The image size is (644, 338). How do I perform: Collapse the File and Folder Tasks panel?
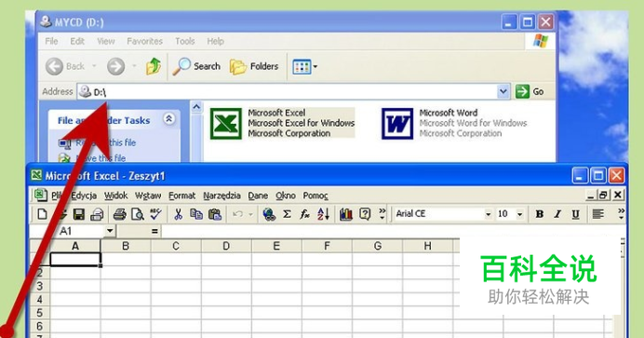click(x=168, y=119)
